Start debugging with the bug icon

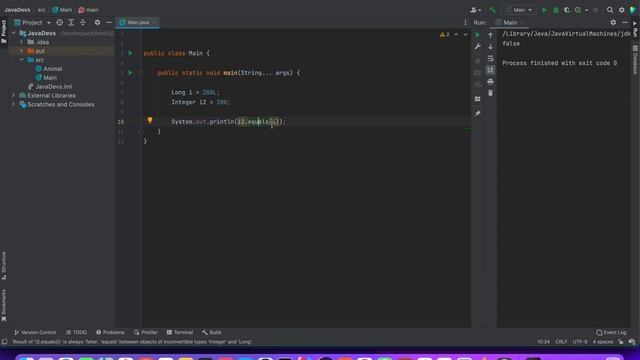[x=556, y=10]
